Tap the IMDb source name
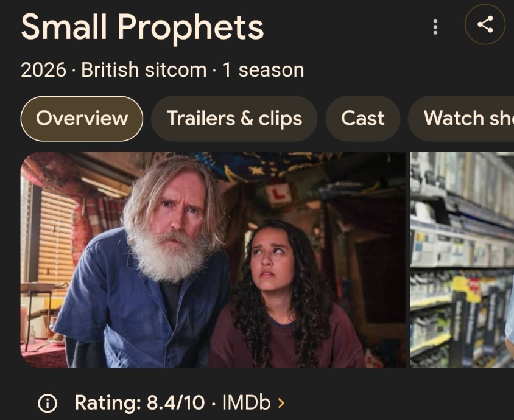Screen dimensions: 514x420 (246, 402)
